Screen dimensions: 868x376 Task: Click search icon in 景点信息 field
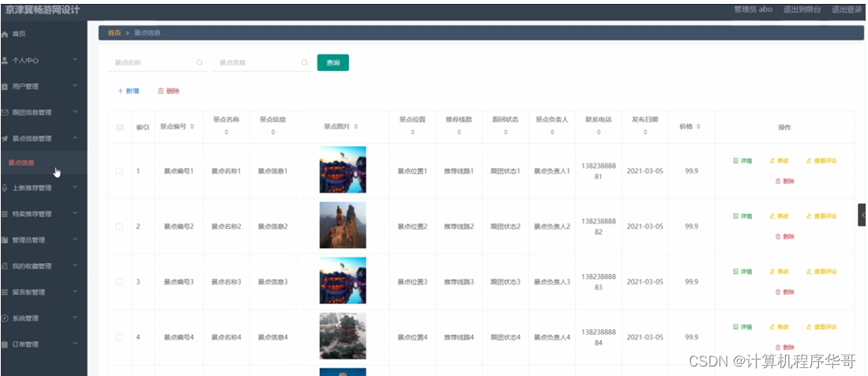tap(304, 62)
